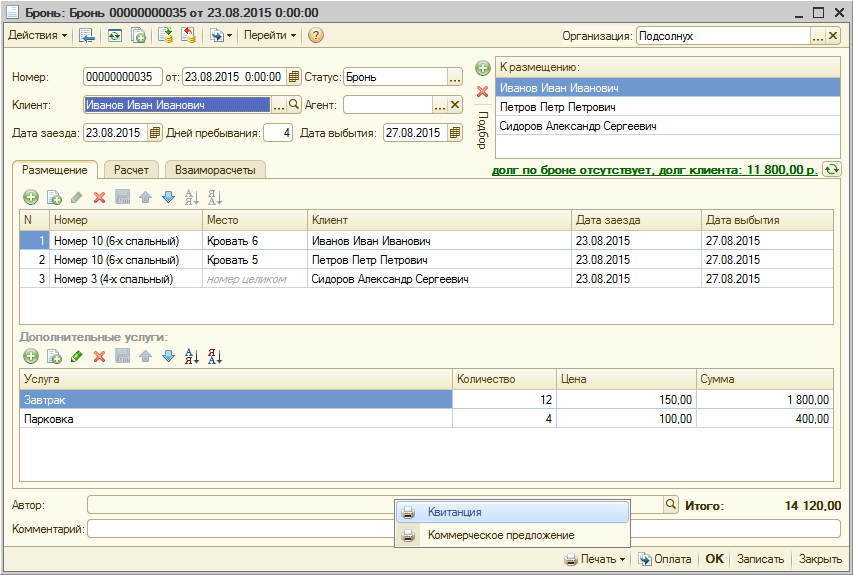The width and height of the screenshot is (853, 575).
Task: Open the calendar for Дата заезда
Action: click(154, 133)
